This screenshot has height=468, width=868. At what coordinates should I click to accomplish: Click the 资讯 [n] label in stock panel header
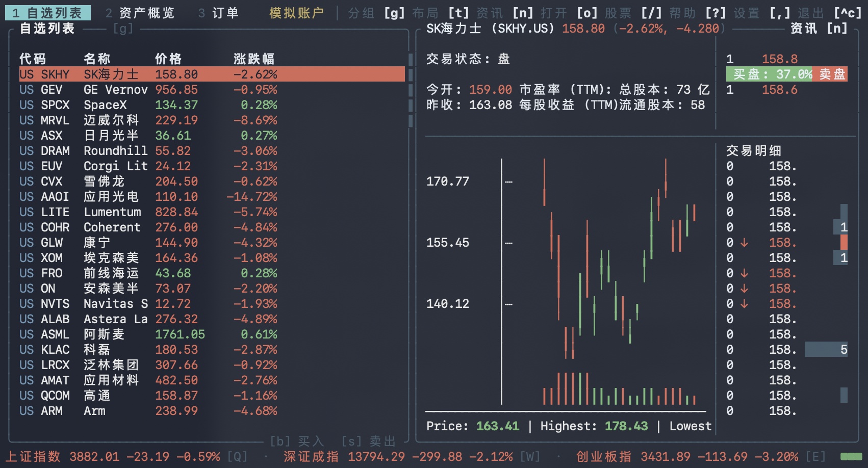tap(819, 29)
